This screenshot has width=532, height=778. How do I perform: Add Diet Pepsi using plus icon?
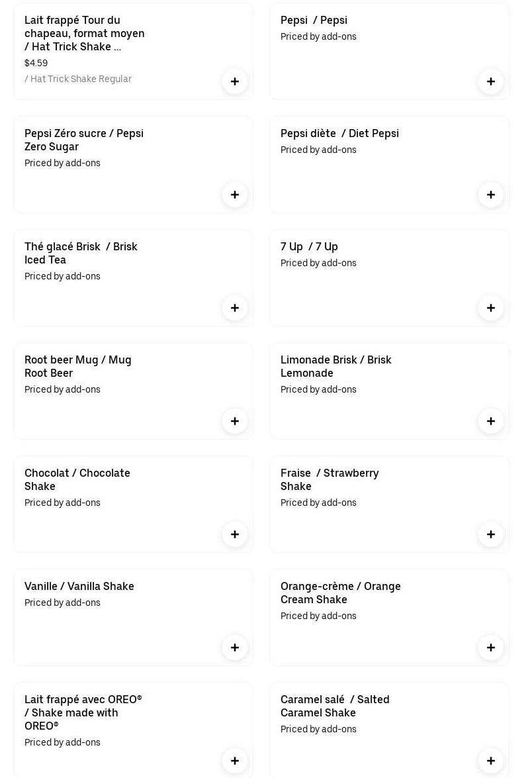point(491,195)
